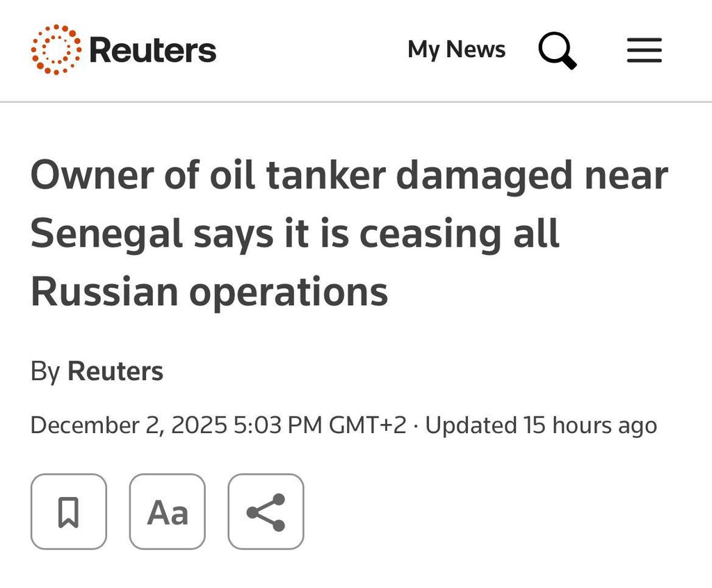Click the Reuters dotted circle logo
The width and height of the screenshot is (712, 588).
click(x=56, y=50)
